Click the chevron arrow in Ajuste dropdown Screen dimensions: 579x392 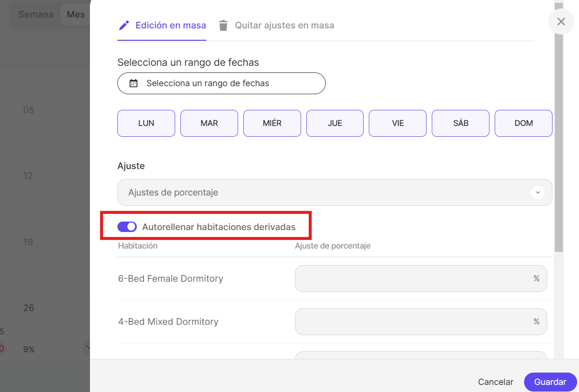pos(537,193)
